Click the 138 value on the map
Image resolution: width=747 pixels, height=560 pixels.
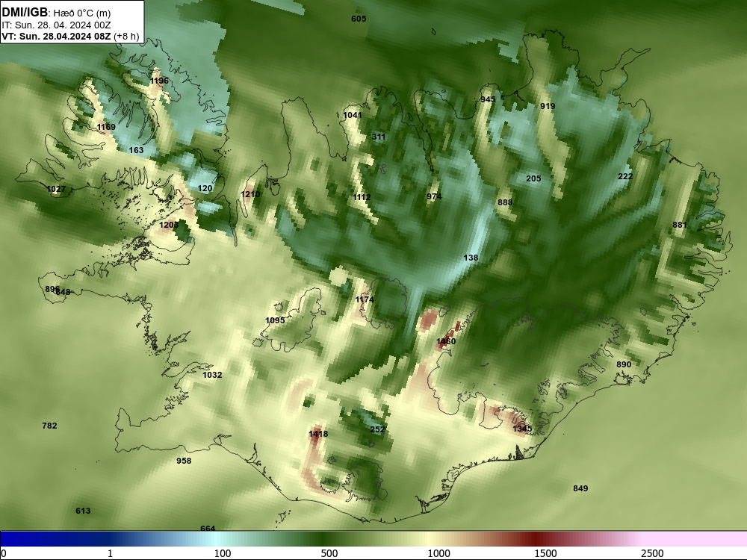[x=471, y=257]
